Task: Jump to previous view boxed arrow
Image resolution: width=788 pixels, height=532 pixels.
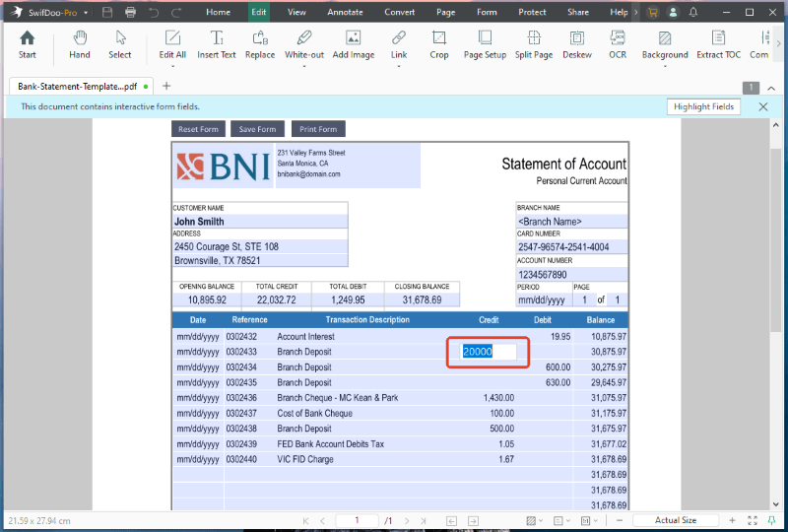Action: coord(451,521)
